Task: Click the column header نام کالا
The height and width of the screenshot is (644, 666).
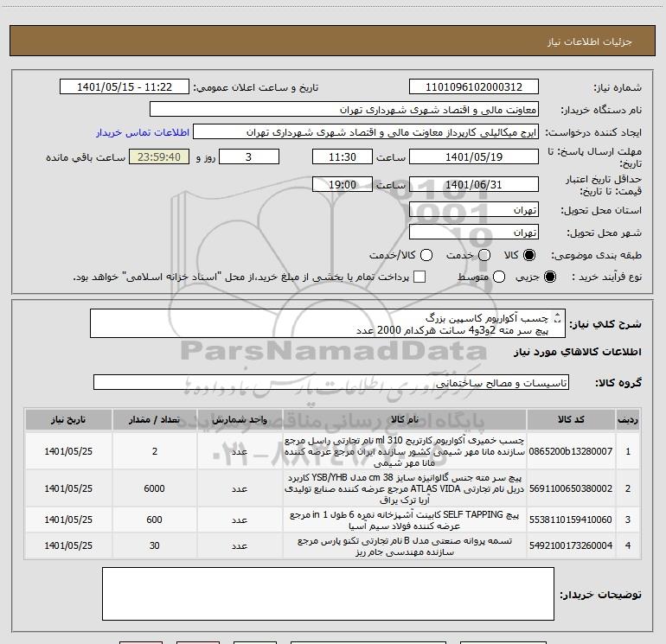Action: click(x=405, y=419)
